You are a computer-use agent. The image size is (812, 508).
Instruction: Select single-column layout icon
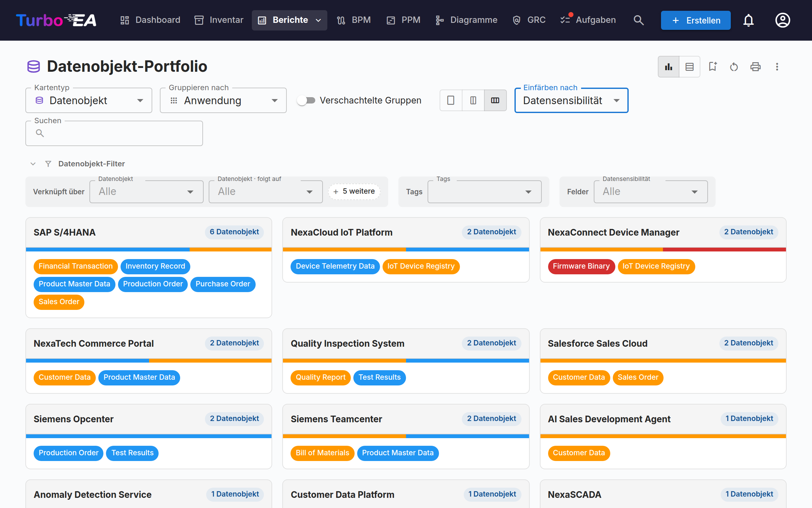tap(451, 100)
